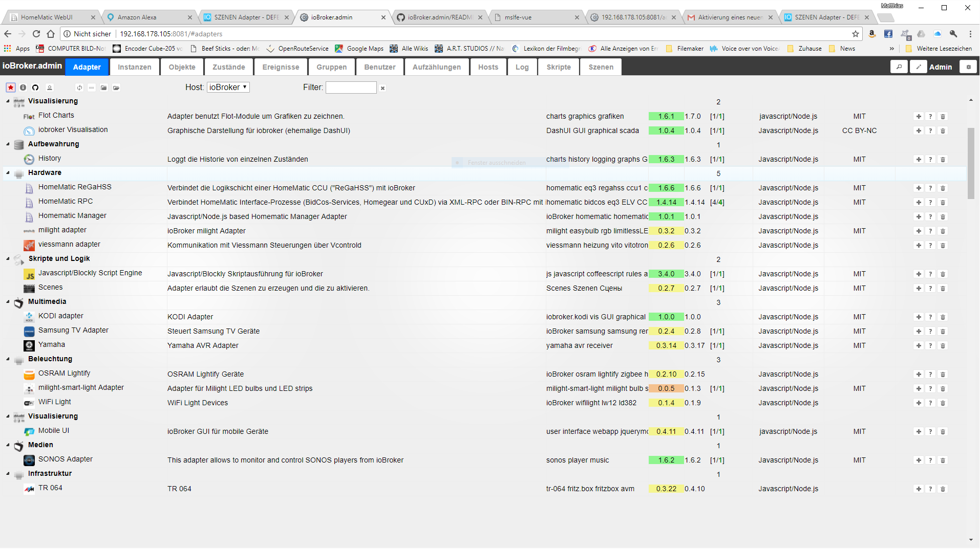Click the info icon in adapter toolbar
The height and width of the screenshot is (549, 980).
pyautogui.click(x=23, y=87)
